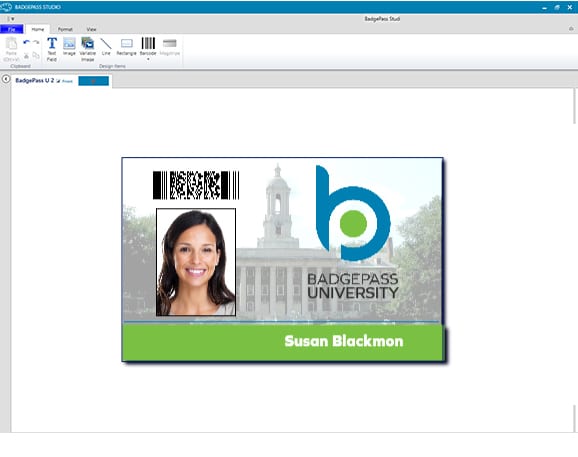578x457 pixels.
Task: Switch to the View tab
Action: pos(91,29)
